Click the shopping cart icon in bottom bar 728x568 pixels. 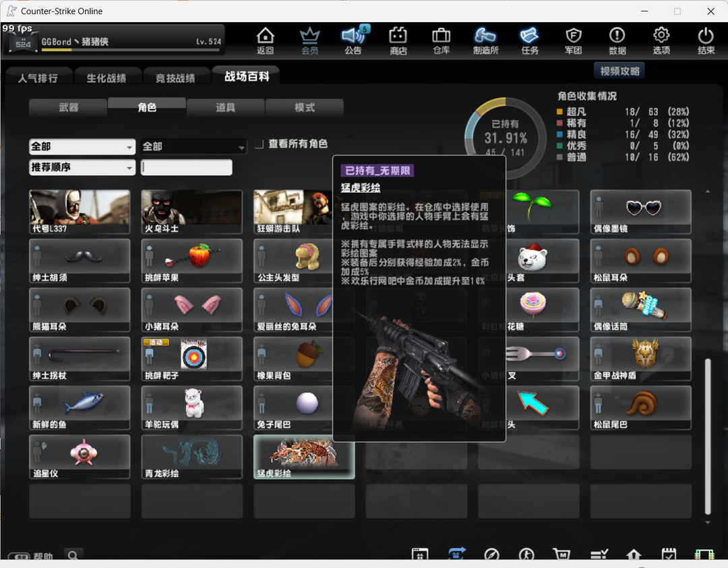(562, 554)
